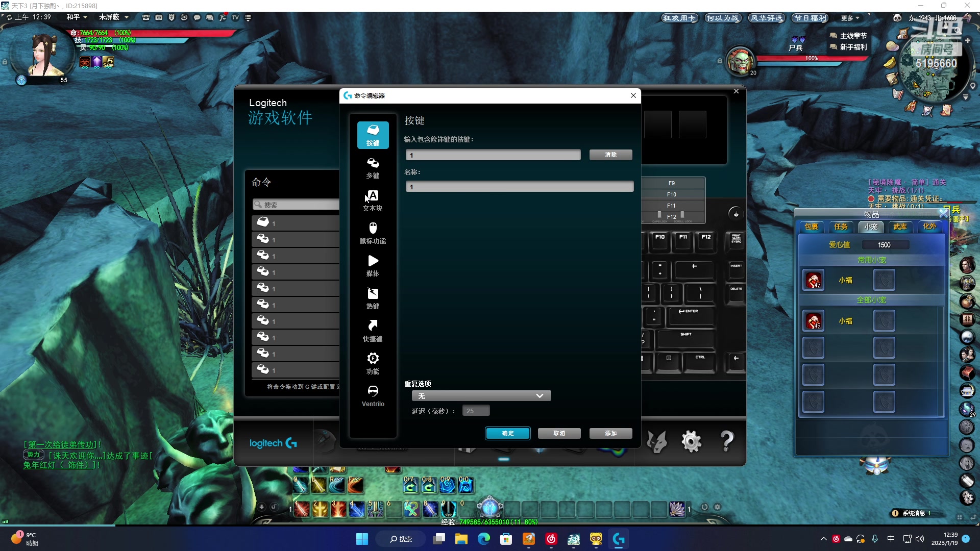Close the Logitech 游戏软件 window
The image size is (980, 551).
(736, 91)
